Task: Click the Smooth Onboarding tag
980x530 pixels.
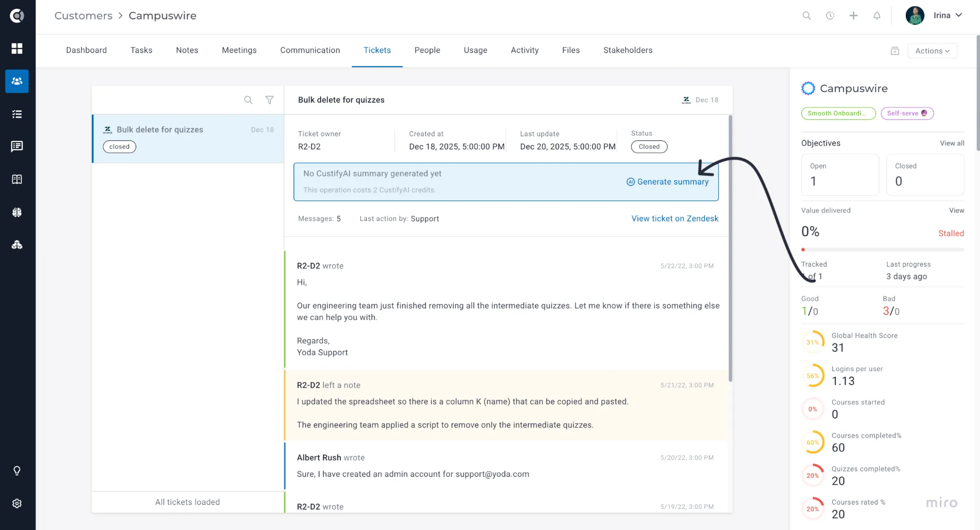Action: point(838,113)
